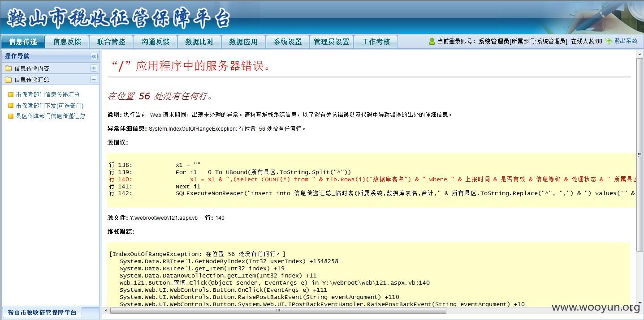Collapse 信息传递汇总 with the minus button
644x320 pixels.
[x=94, y=79]
